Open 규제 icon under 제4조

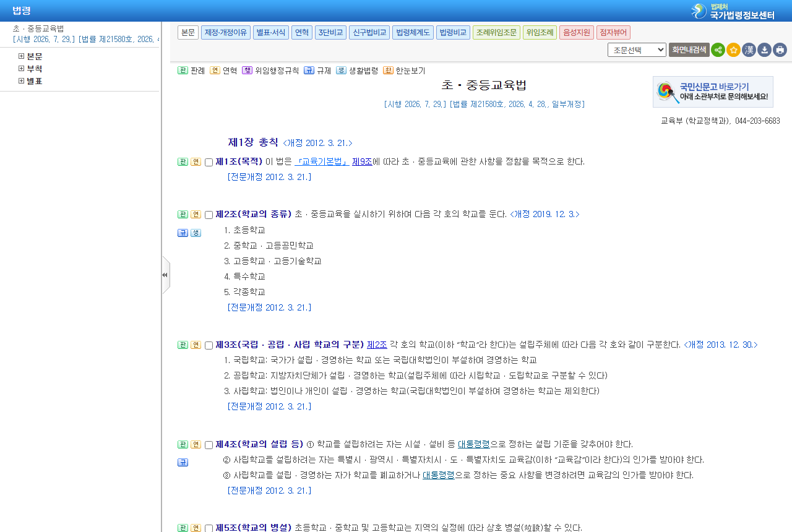click(183, 463)
